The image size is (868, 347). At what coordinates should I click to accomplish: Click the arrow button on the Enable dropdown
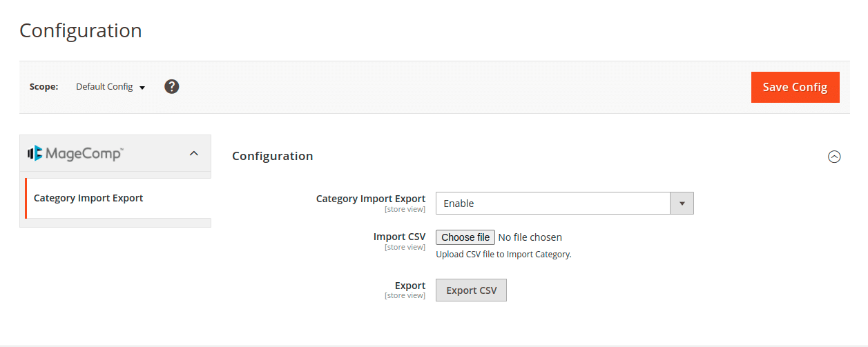click(682, 204)
